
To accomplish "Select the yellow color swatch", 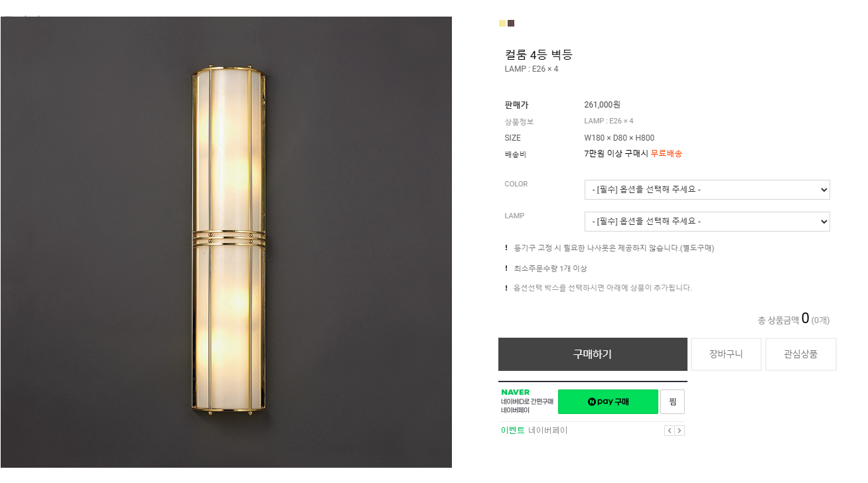I will (502, 23).
